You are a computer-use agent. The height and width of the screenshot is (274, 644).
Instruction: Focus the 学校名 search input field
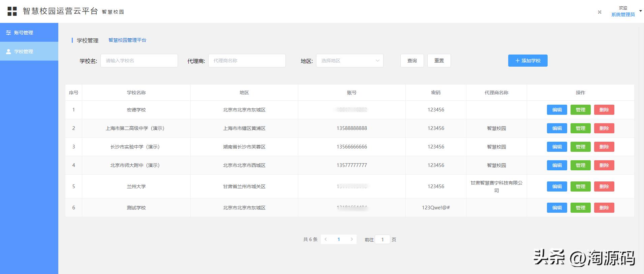tap(139, 61)
